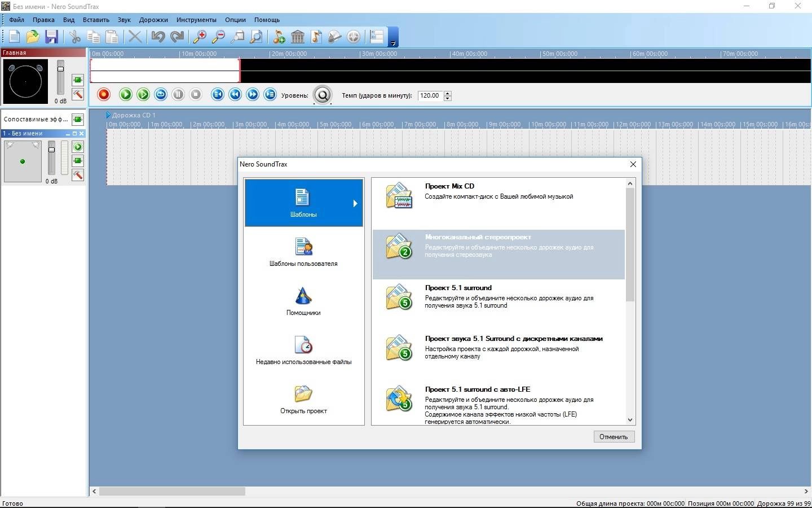Choose the Проект Mix CD template
This screenshot has height=508, width=812.
tap(498, 203)
